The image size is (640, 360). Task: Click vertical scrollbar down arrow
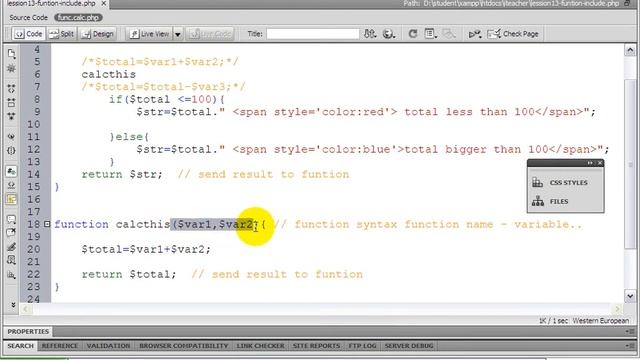(x=630, y=296)
